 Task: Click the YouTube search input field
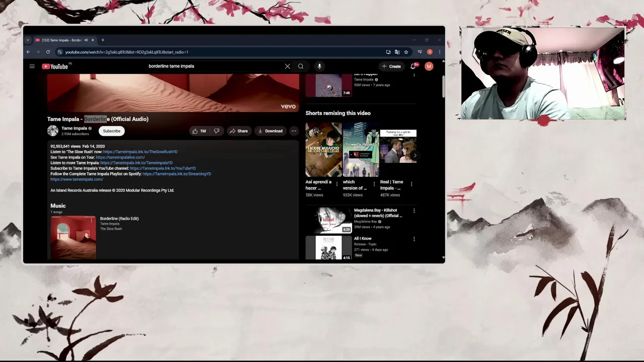pos(214,66)
